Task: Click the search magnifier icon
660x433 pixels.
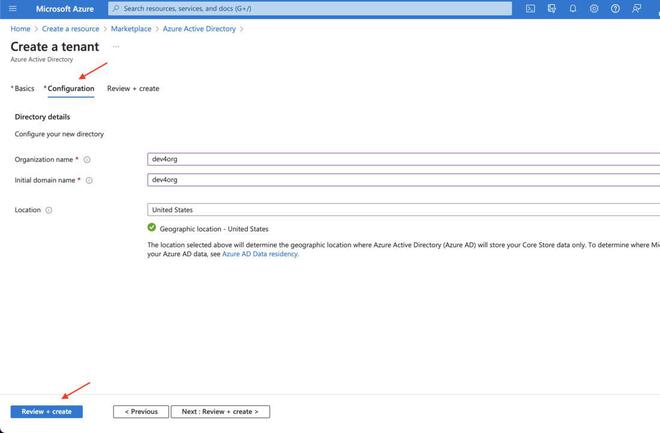Action: [x=116, y=8]
